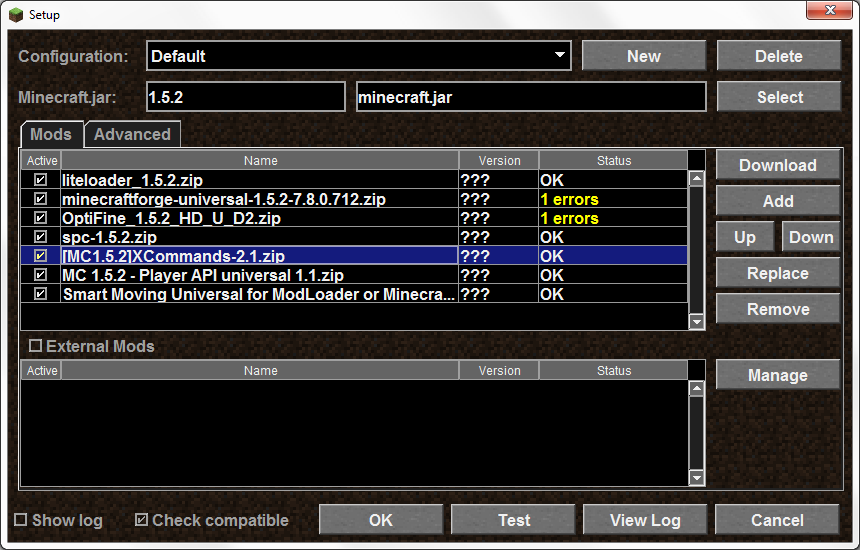
Task: Select the spc-1.5.2.zip mod row
Action: tap(354, 236)
